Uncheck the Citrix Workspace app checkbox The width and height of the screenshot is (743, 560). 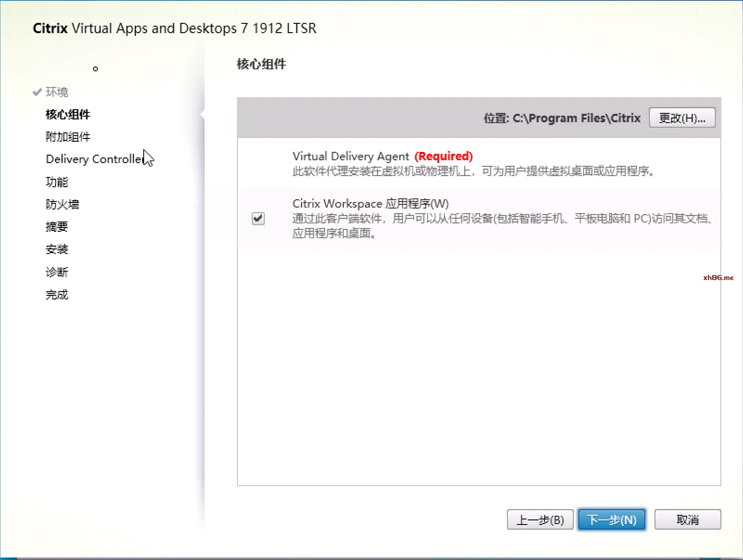coord(258,219)
